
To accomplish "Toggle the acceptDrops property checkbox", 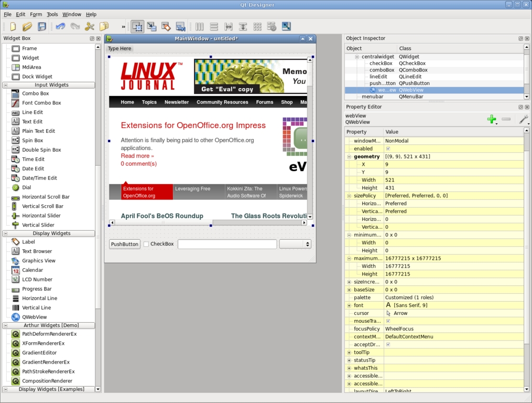I will click(x=388, y=345).
